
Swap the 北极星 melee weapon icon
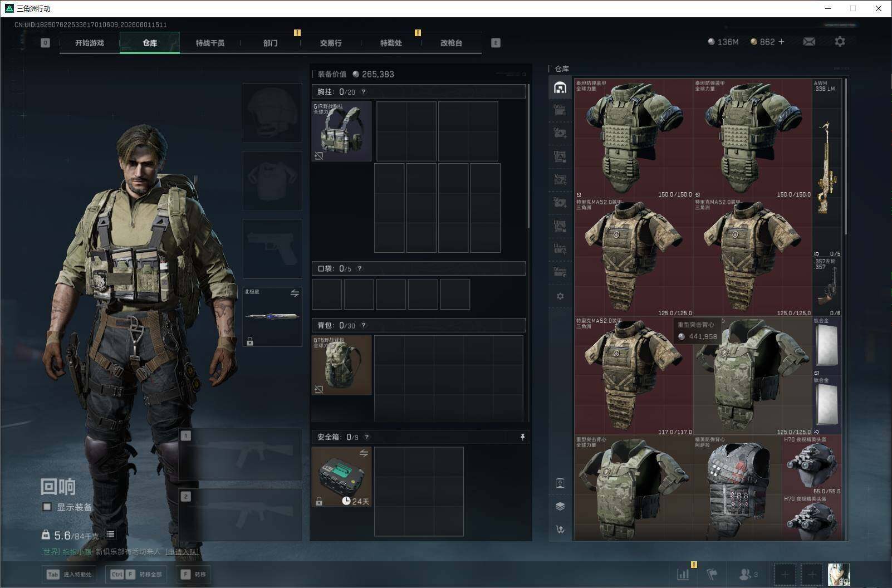295,293
